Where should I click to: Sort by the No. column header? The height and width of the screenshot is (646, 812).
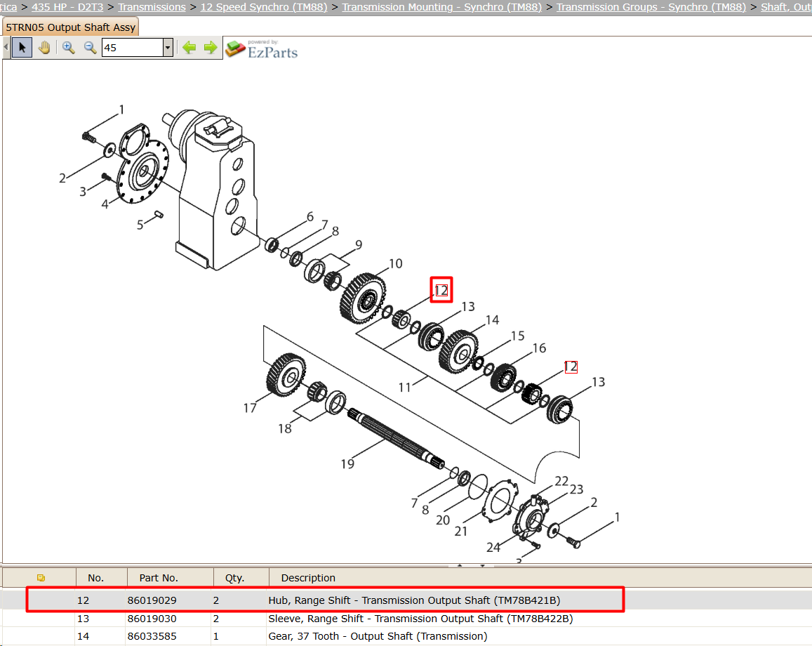(x=96, y=578)
